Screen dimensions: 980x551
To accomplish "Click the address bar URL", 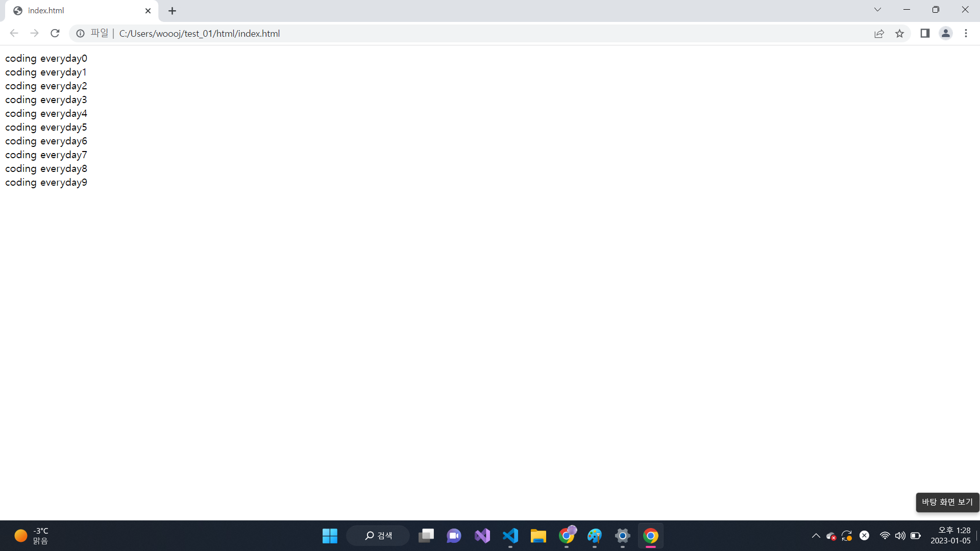I will click(x=199, y=34).
